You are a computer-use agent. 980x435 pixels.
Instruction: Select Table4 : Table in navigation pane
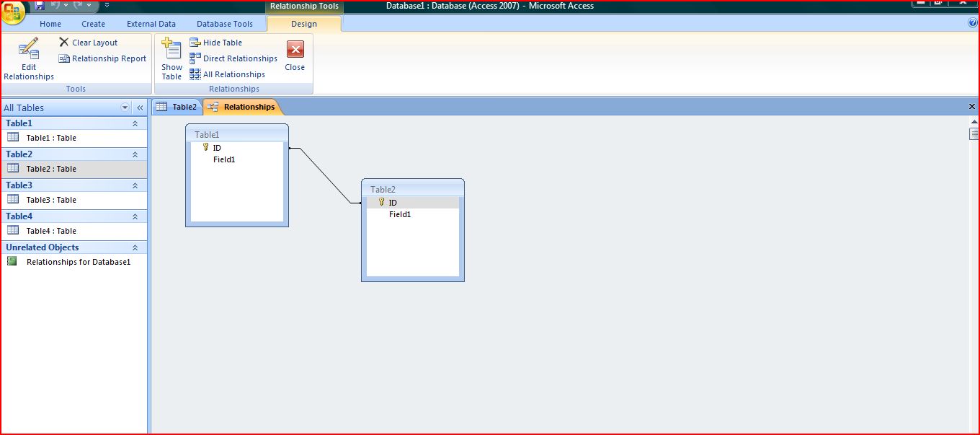coord(73,231)
